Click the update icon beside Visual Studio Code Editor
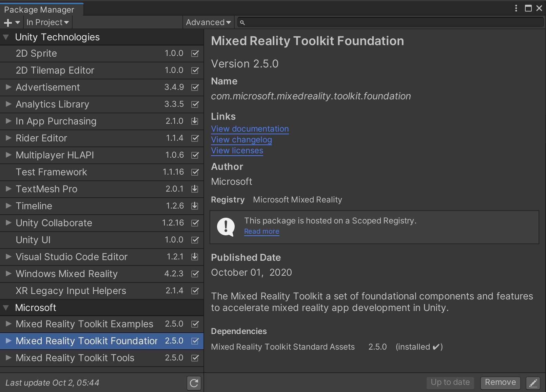The height and width of the screenshot is (392, 546). pyautogui.click(x=195, y=257)
